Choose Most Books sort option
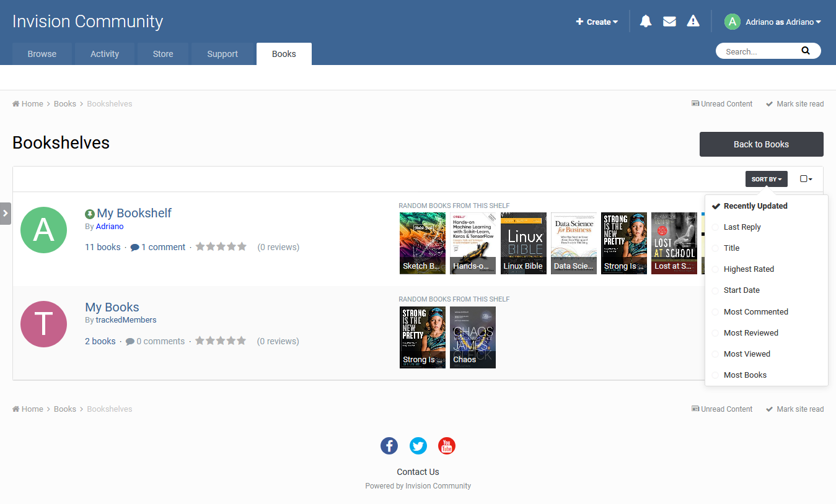The image size is (836, 504). tap(745, 375)
